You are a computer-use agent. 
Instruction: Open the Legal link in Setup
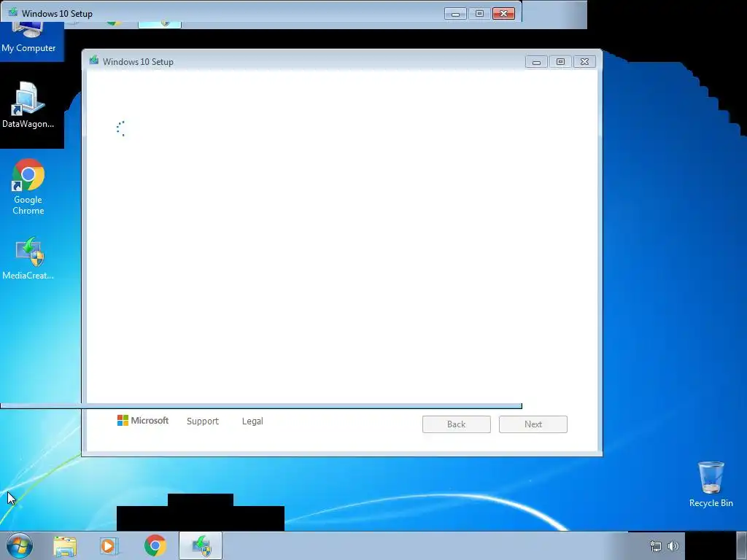click(x=252, y=421)
